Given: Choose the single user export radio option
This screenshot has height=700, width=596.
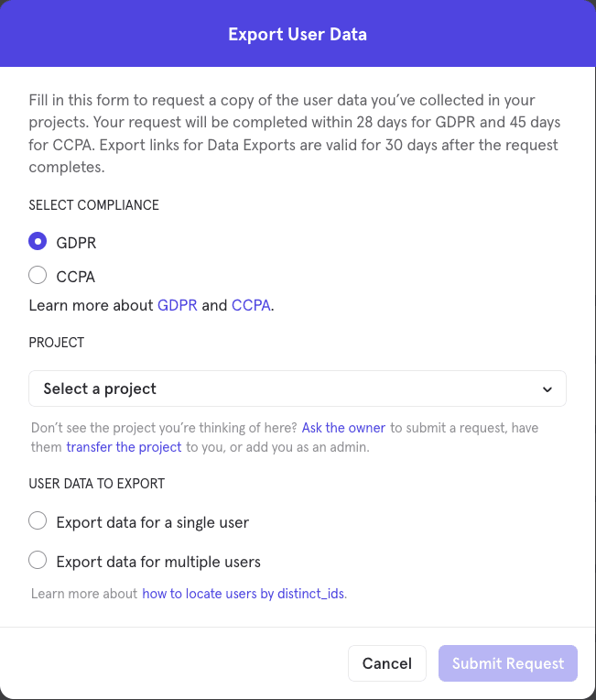Looking at the screenshot, I should (x=38, y=521).
